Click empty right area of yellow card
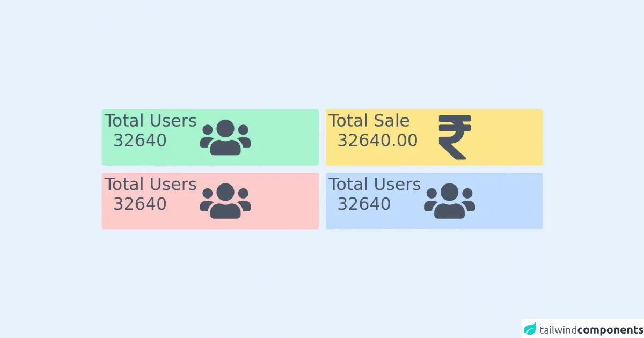The height and width of the screenshot is (338, 644). [510, 137]
